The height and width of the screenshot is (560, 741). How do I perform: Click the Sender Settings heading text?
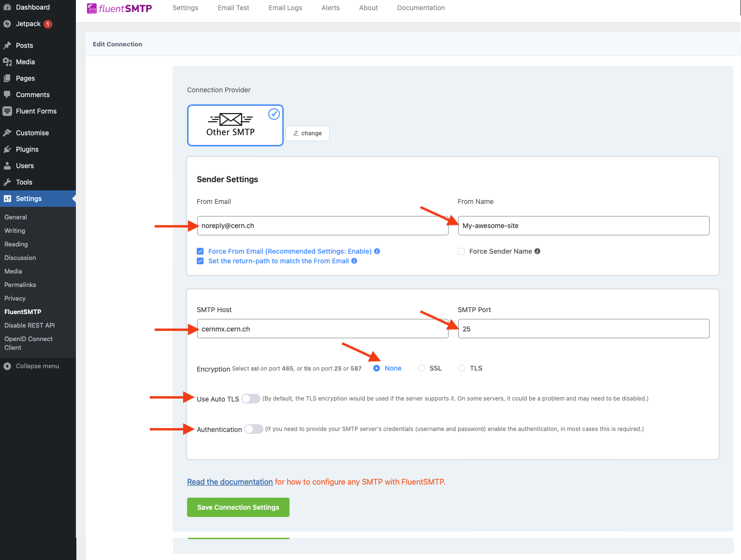pyautogui.click(x=227, y=179)
